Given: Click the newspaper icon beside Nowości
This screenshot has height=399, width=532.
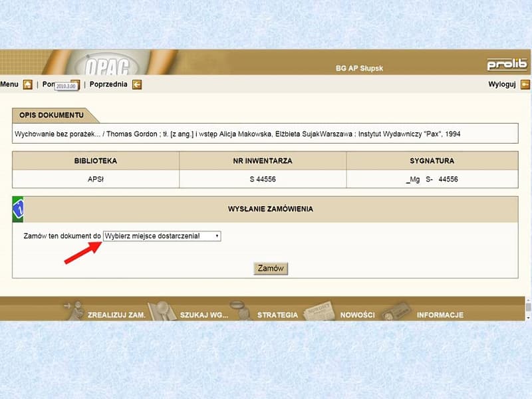Looking at the screenshot, I should (319, 311).
